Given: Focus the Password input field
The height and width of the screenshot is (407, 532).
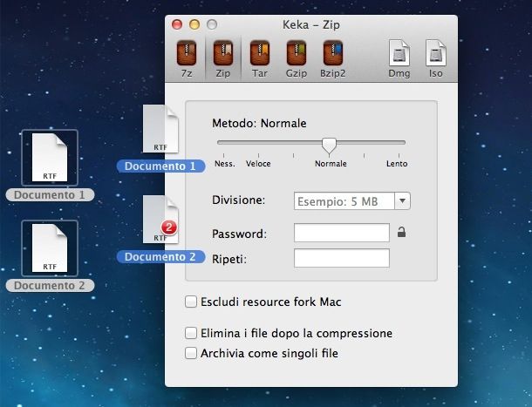Looking at the screenshot, I should [342, 233].
